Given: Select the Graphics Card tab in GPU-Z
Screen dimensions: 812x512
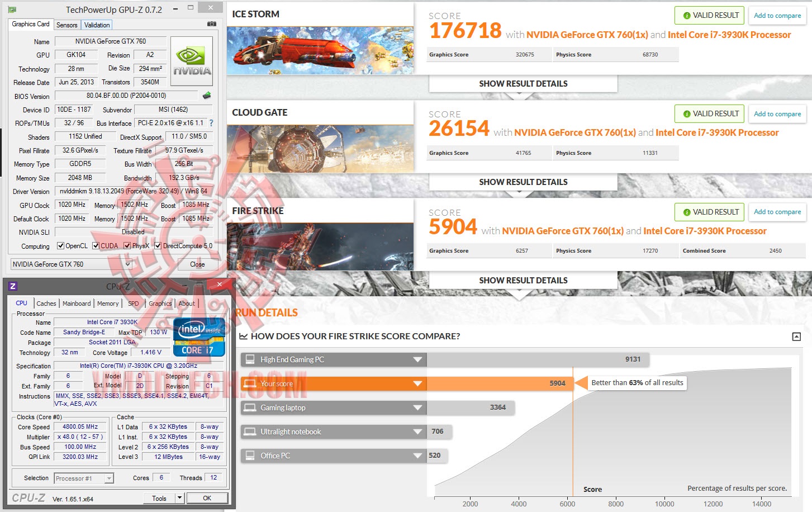Looking at the screenshot, I should click(31, 24).
